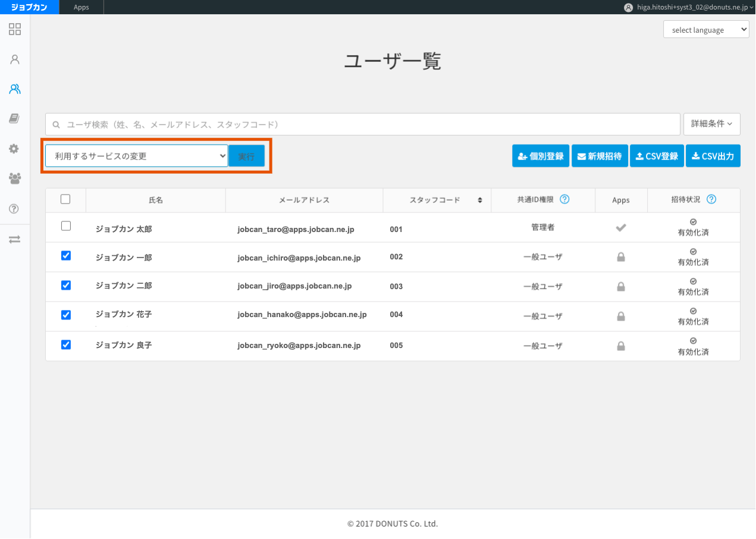Image resolution: width=756 pixels, height=539 pixels.
Task: Click the switch arrows icon in sidebar
Action: pos(15,239)
